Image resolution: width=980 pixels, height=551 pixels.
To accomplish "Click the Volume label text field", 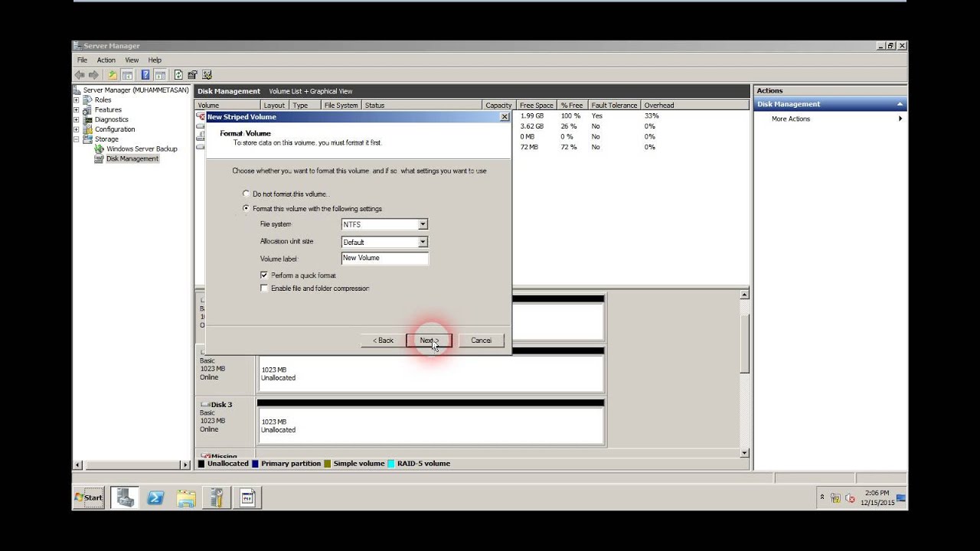I will (x=384, y=258).
